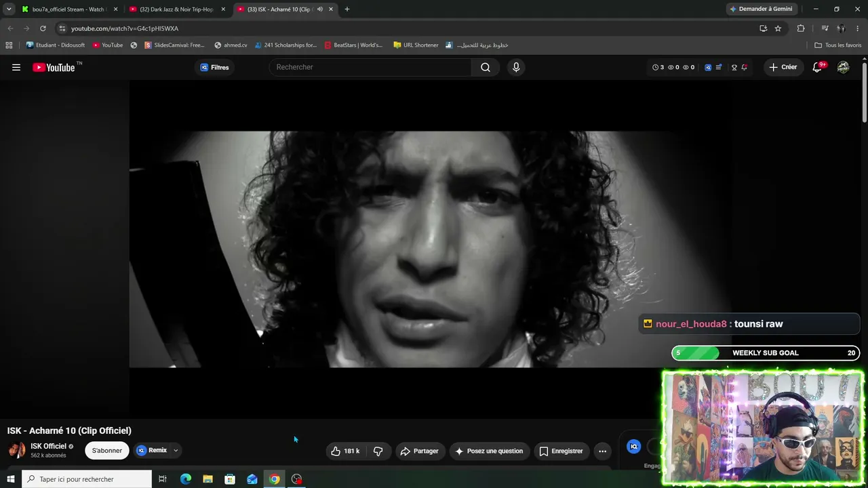868x488 pixels.
Task: Open more actions three-dot menu
Action: pos(602,451)
